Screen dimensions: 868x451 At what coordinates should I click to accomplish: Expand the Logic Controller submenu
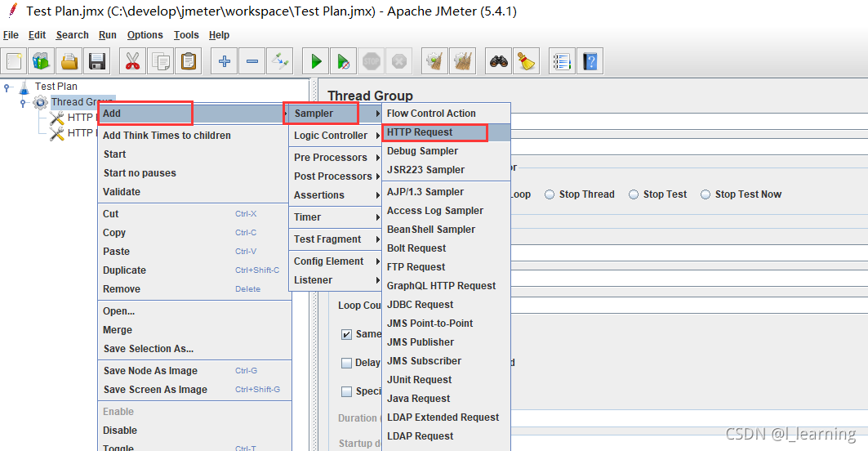tap(335, 136)
